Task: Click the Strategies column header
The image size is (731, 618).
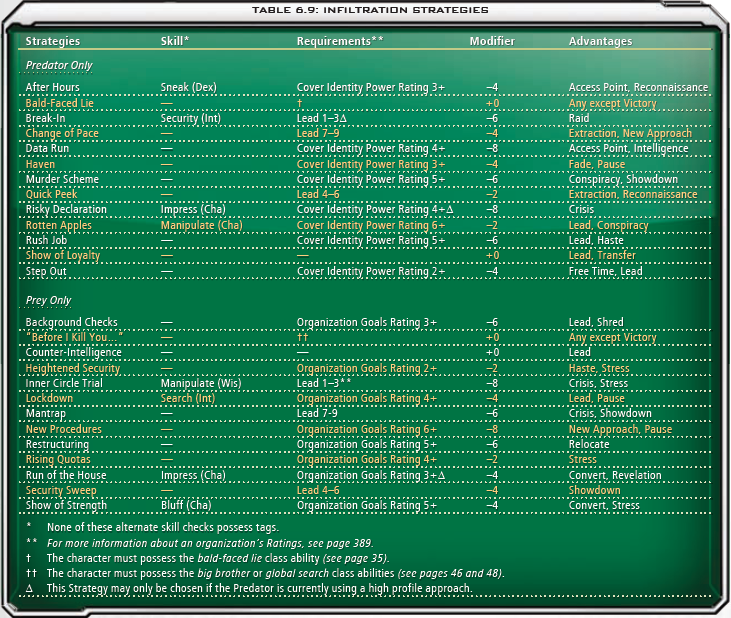Action: point(53,41)
